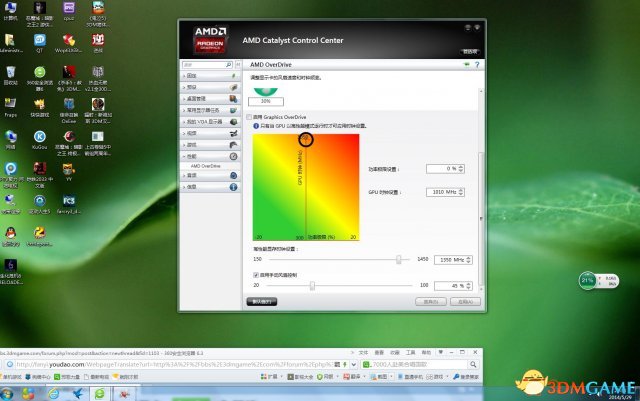This screenshot has height=401, width=640.
Task: Switch to AMD Catalyst taskbar button
Action: [124, 394]
